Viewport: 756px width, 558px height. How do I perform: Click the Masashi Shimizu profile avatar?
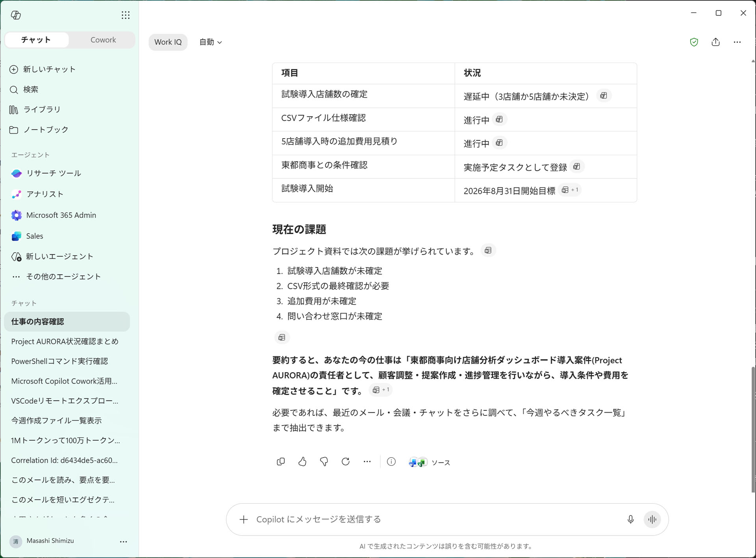16,541
